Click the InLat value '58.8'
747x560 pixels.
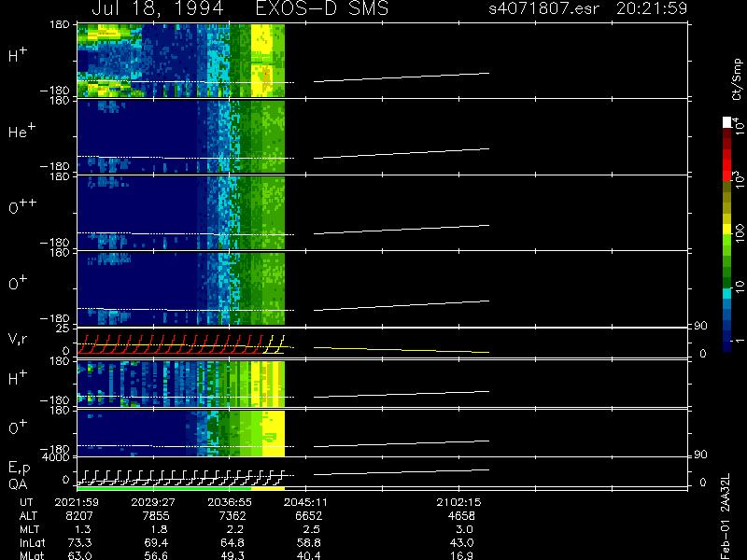(309, 543)
